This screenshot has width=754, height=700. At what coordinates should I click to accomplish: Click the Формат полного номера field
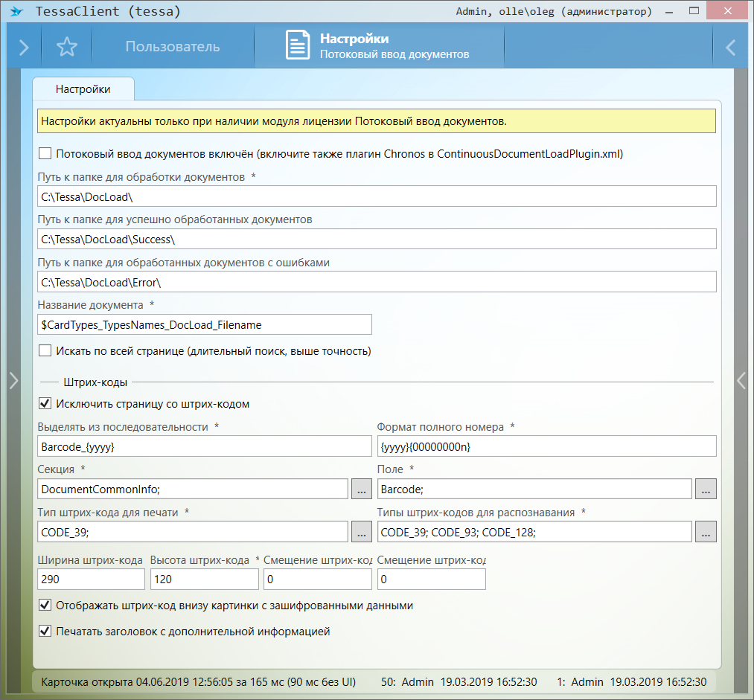546,446
